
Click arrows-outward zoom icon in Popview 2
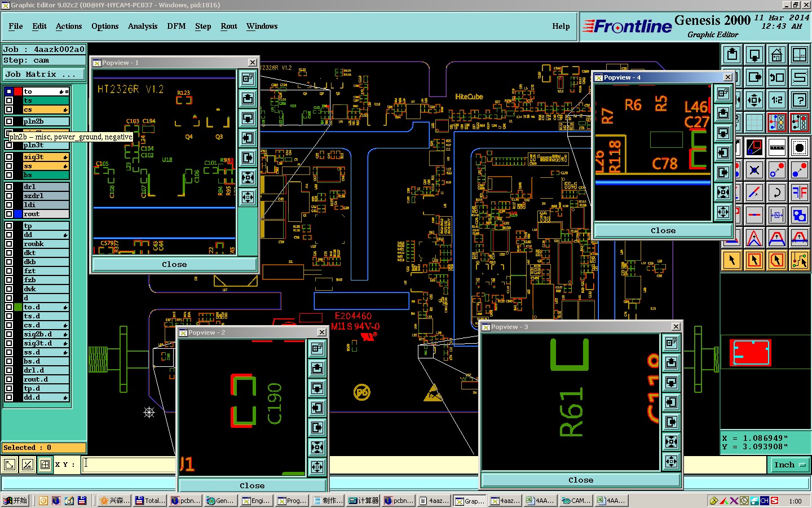(x=317, y=467)
